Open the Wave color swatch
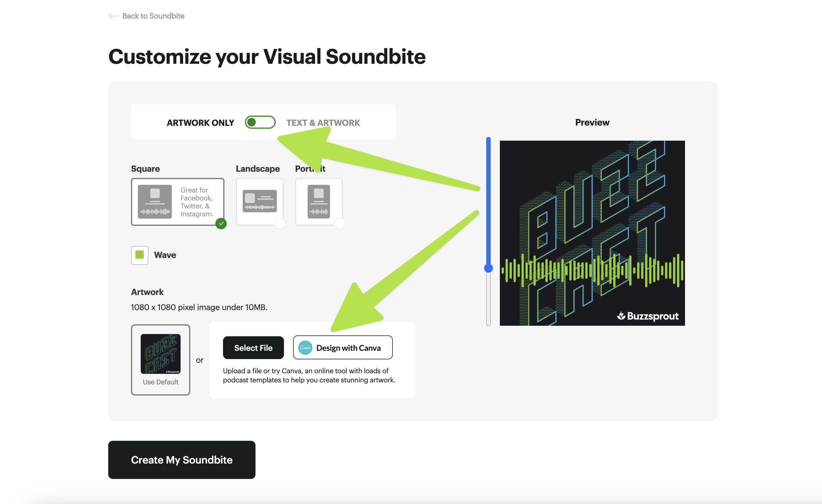The width and height of the screenshot is (822, 504). click(140, 255)
